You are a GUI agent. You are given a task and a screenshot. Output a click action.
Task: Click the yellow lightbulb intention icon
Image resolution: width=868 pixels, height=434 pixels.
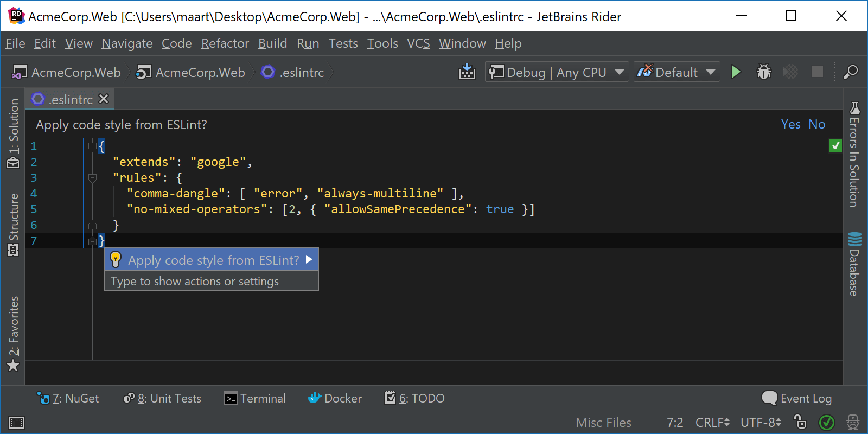point(116,260)
